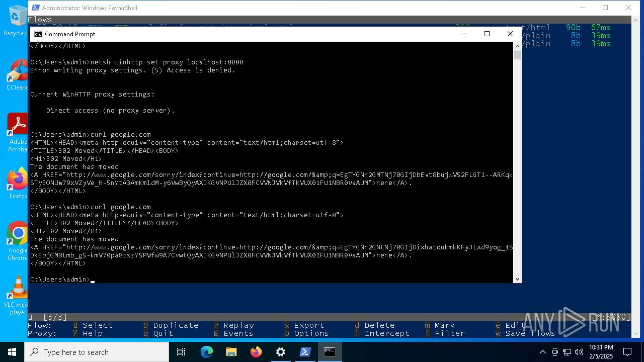Click Command Prompt scrollbar up arrow
Screen dimensions: 644x362
(517, 46)
